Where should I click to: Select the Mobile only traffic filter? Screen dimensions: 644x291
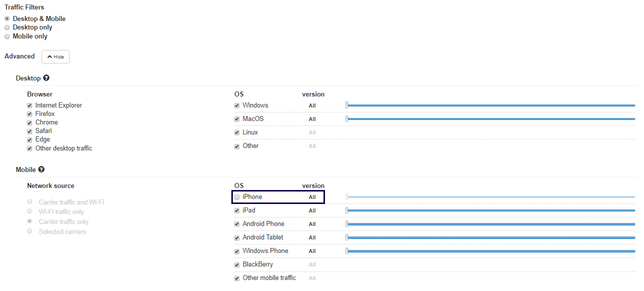(x=7, y=36)
